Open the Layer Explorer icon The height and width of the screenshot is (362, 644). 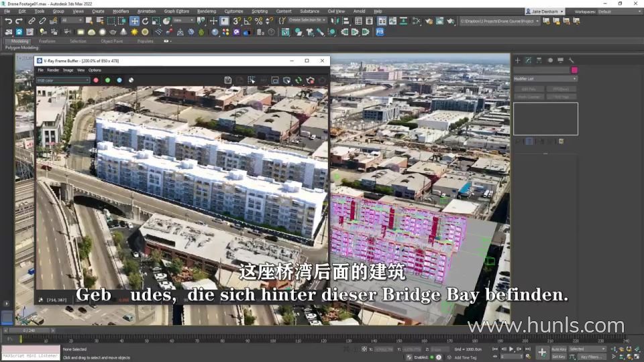click(369, 21)
